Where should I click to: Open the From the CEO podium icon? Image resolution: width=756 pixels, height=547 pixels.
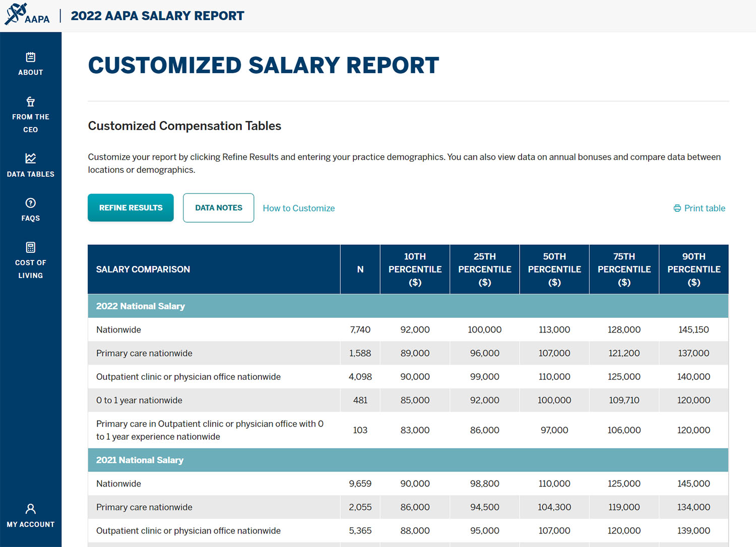tap(31, 101)
